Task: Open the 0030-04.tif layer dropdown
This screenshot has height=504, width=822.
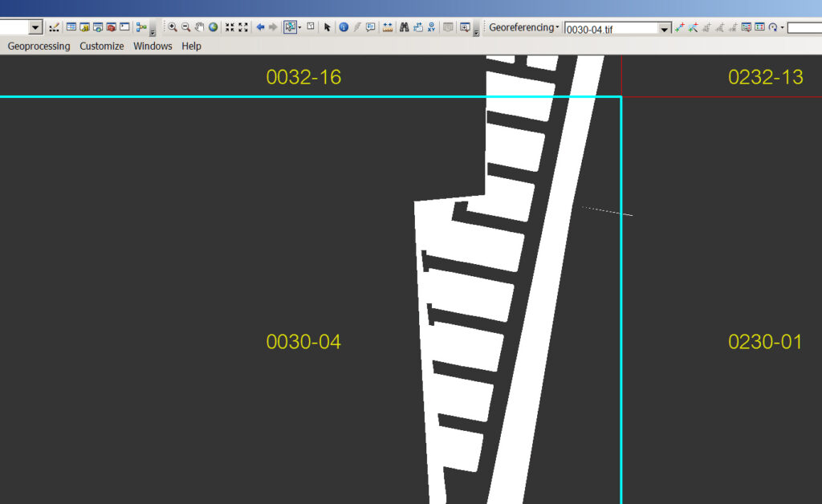Action: click(x=664, y=28)
